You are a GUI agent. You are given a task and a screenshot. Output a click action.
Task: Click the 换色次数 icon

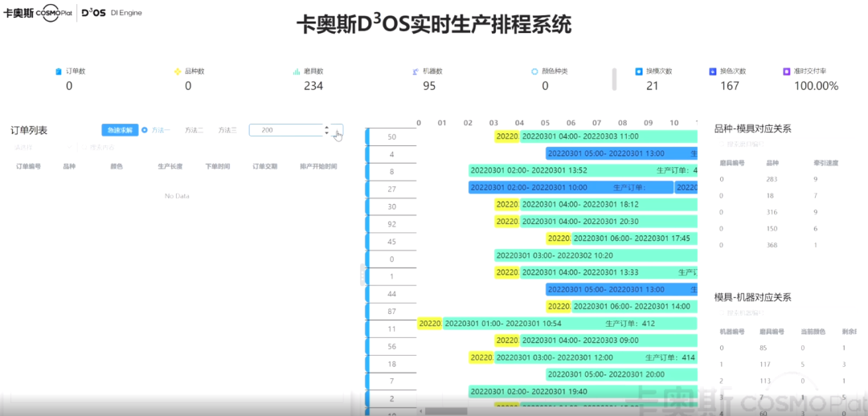(x=713, y=71)
